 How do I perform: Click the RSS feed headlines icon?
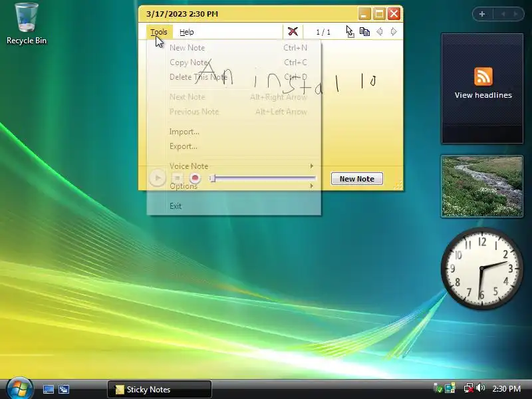[x=483, y=76]
